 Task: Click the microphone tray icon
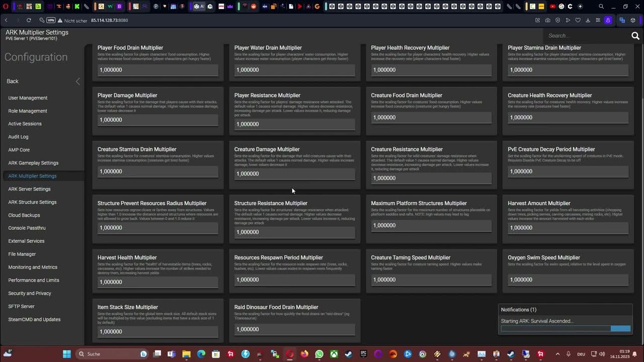click(x=569, y=354)
